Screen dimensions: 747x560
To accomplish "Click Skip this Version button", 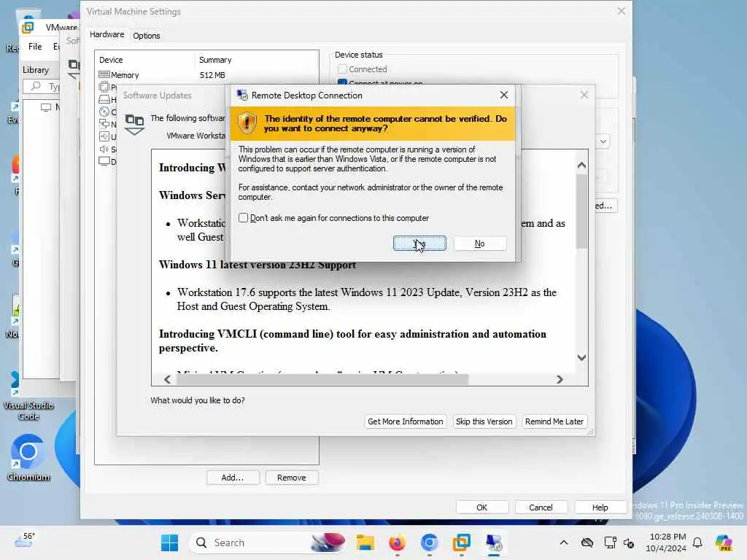I will pyautogui.click(x=484, y=421).
